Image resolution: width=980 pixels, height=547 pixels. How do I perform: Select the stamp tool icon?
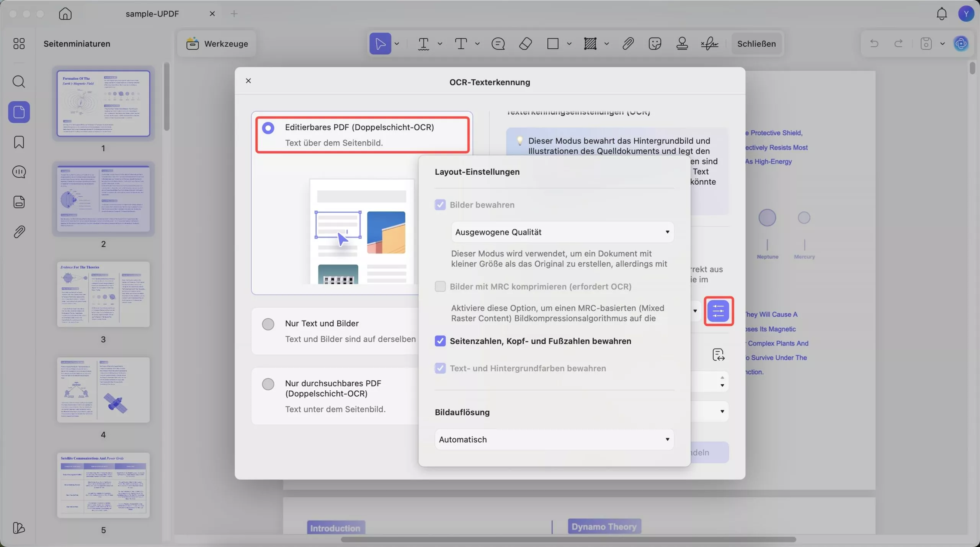click(x=682, y=44)
